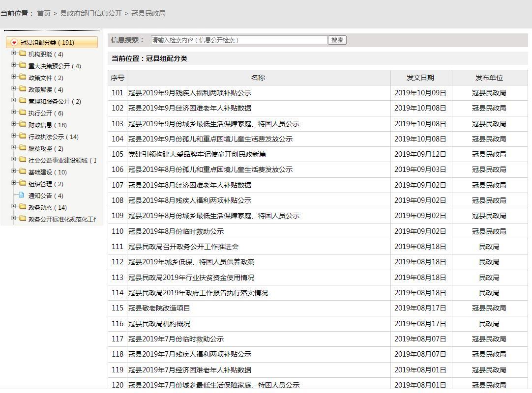This screenshot has height=393, width=532.
Task: Click the folder icon next to 政策解读
Action: click(x=23, y=89)
